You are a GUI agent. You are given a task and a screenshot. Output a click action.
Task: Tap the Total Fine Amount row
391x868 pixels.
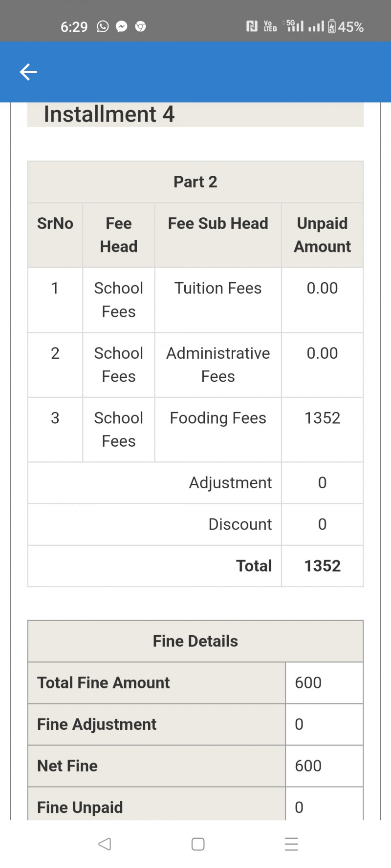[104, 682]
